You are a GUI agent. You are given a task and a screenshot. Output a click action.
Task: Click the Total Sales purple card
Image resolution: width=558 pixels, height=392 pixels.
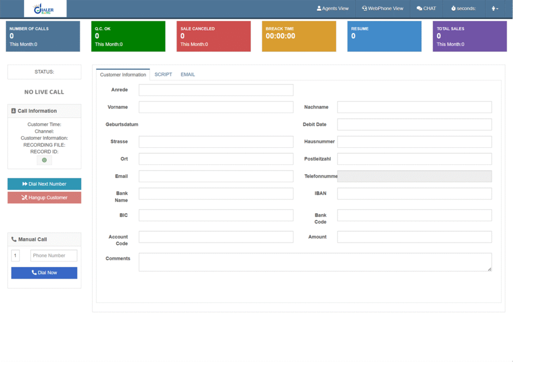pos(470,37)
